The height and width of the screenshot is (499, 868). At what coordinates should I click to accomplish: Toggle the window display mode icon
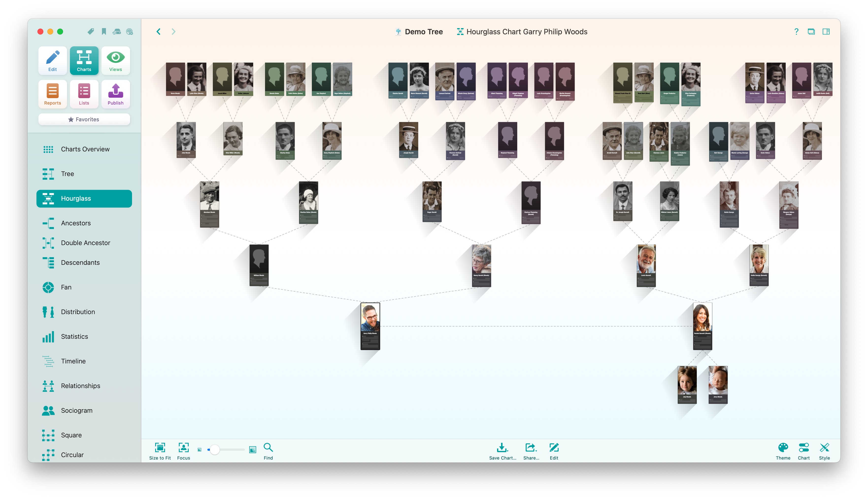[811, 32]
